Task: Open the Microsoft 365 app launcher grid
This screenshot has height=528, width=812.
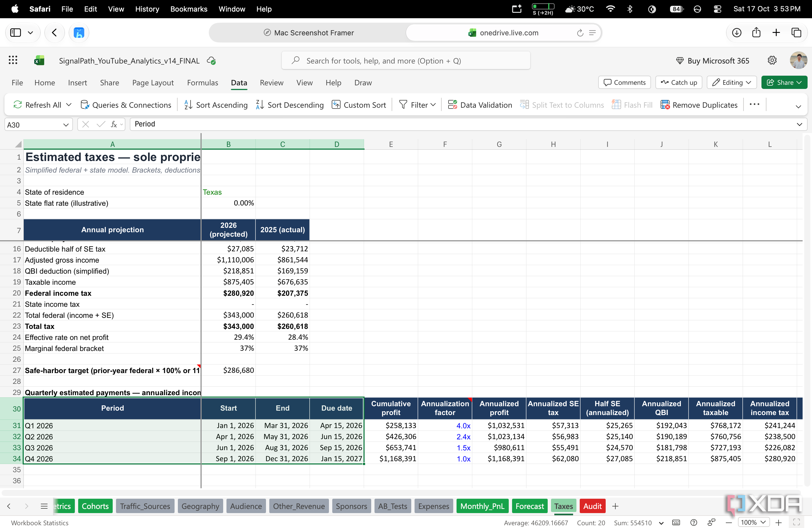Action: point(13,60)
